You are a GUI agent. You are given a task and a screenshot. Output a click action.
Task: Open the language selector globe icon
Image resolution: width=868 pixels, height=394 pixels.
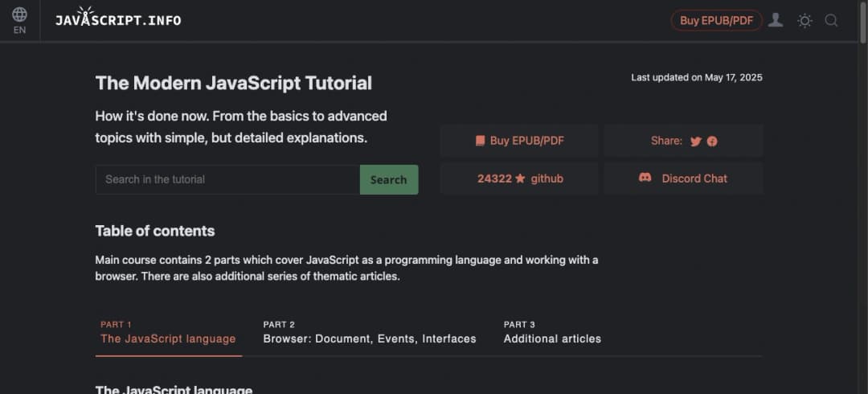tap(19, 14)
